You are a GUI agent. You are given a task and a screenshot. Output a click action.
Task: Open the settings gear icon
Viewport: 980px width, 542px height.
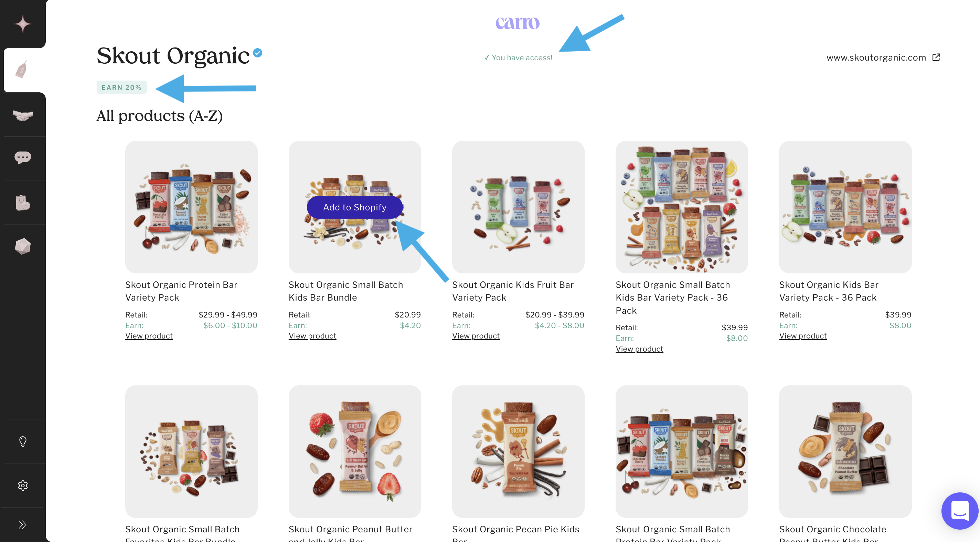[23, 485]
